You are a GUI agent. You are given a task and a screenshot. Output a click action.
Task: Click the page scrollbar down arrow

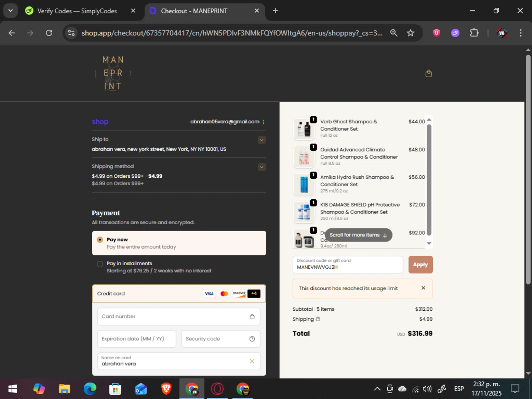tap(528, 373)
